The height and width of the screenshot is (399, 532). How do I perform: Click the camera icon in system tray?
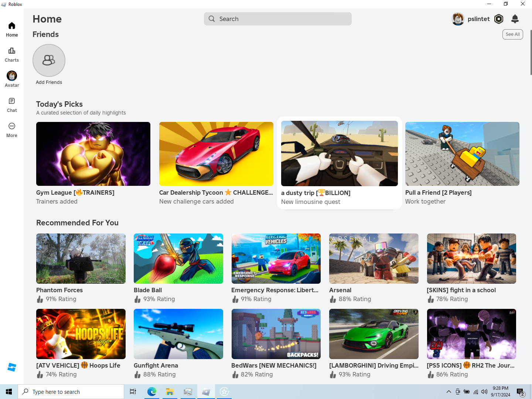pos(458,392)
